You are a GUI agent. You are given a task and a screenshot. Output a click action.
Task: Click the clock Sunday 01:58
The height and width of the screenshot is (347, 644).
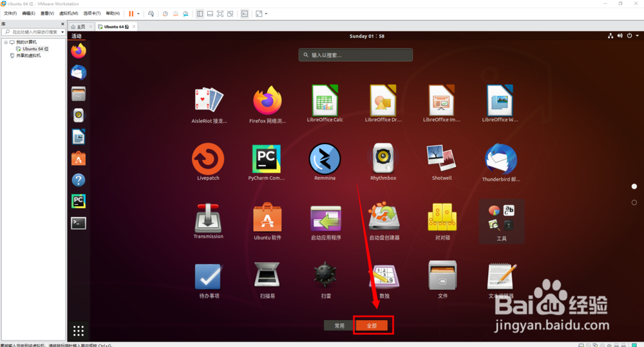[x=367, y=36]
